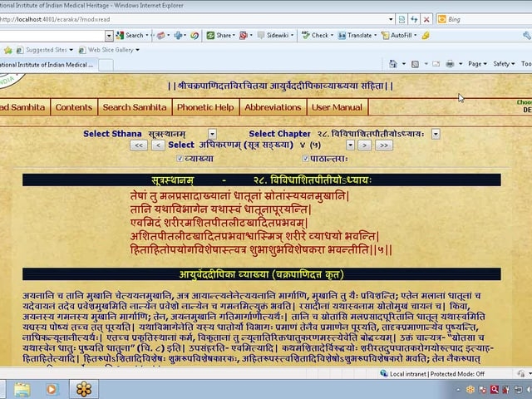The image size is (532, 399).
Task: Click the Google toolbar Share button
Action: (220, 36)
